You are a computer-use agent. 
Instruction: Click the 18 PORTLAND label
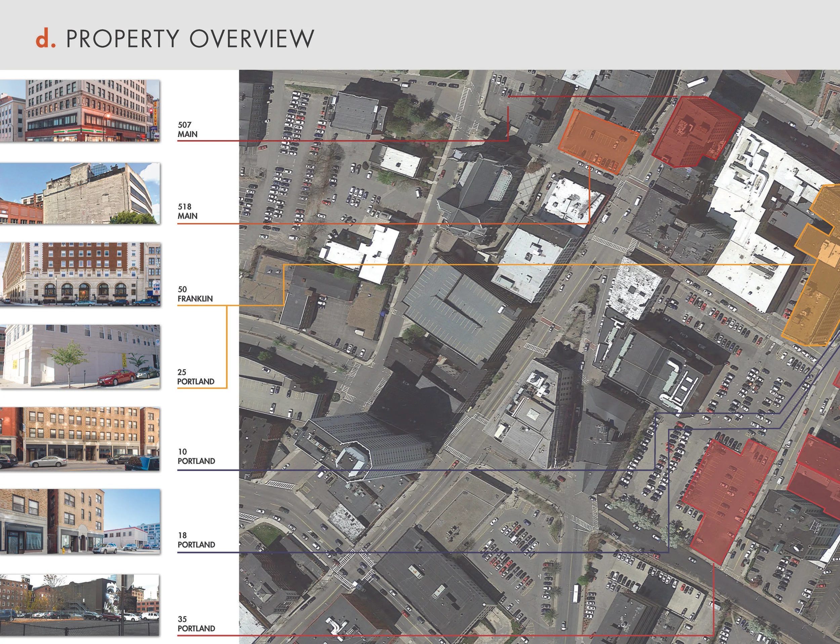coord(196,540)
